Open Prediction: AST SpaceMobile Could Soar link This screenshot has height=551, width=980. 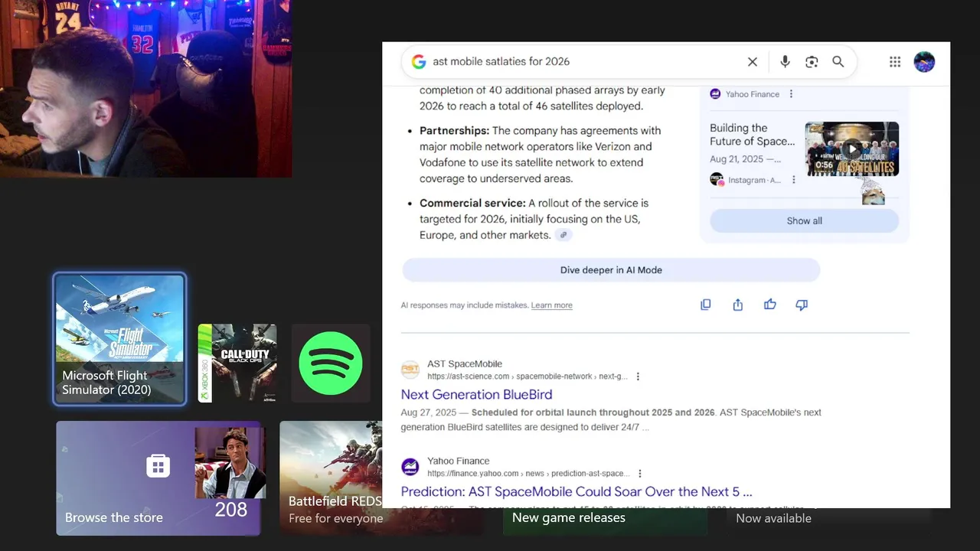[x=577, y=492]
